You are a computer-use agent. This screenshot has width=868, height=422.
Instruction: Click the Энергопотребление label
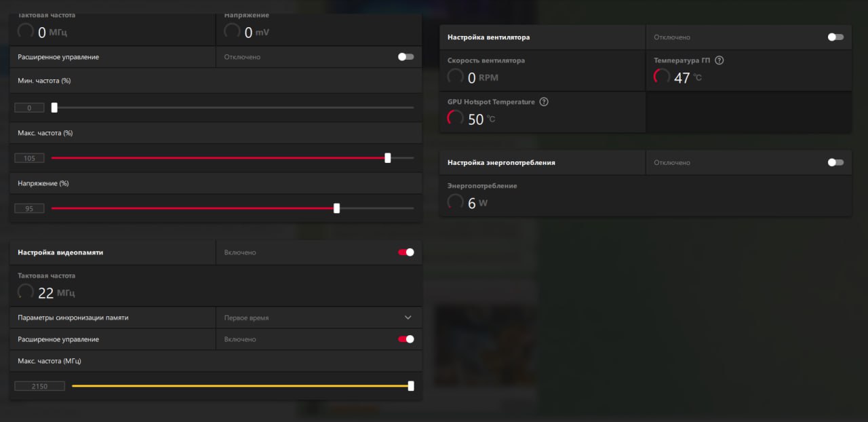[x=482, y=185]
